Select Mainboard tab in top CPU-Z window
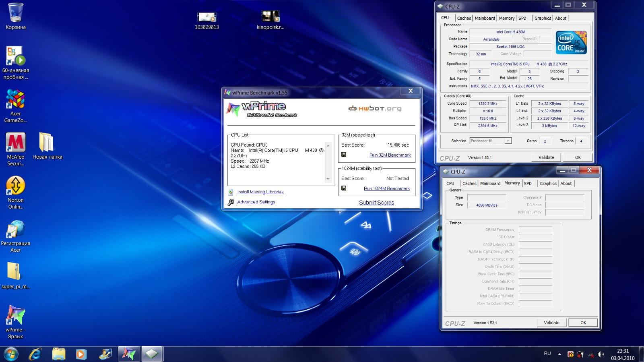Screen dimensions: 644x362 (x=485, y=18)
